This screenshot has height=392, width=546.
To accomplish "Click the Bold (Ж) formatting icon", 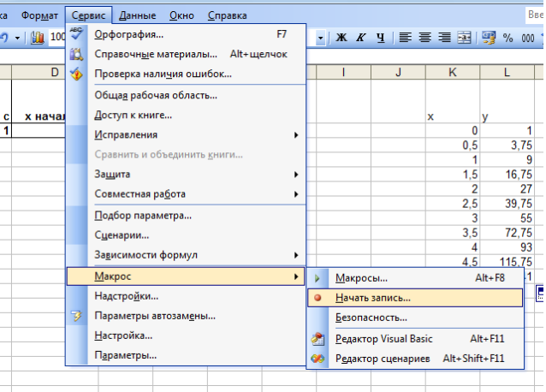I will click(341, 38).
